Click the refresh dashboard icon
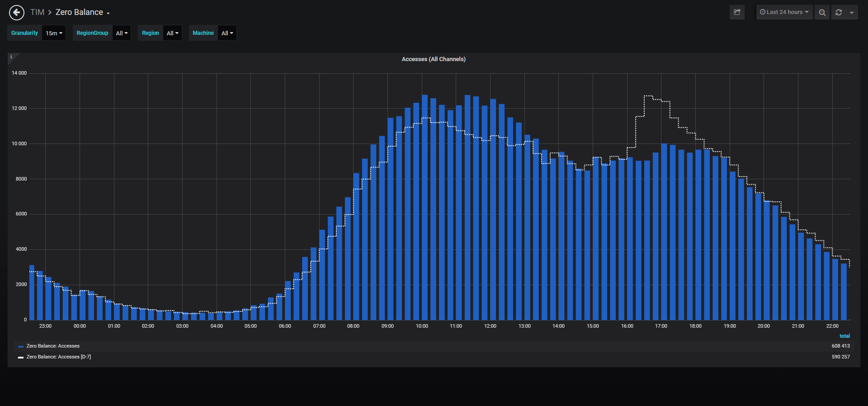868x406 pixels. point(839,12)
